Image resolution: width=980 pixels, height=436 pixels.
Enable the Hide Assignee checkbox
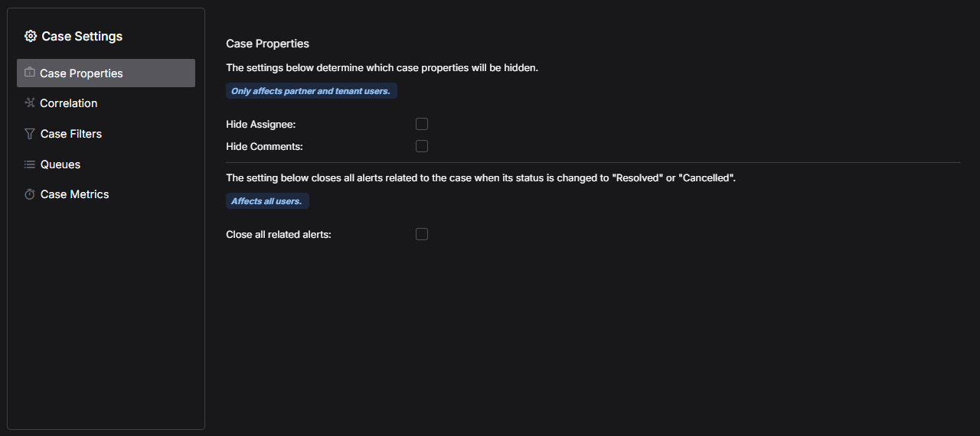(422, 124)
